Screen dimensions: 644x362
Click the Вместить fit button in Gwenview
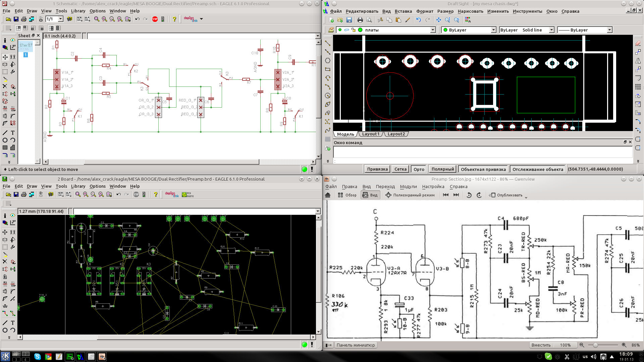pyautogui.click(x=541, y=345)
